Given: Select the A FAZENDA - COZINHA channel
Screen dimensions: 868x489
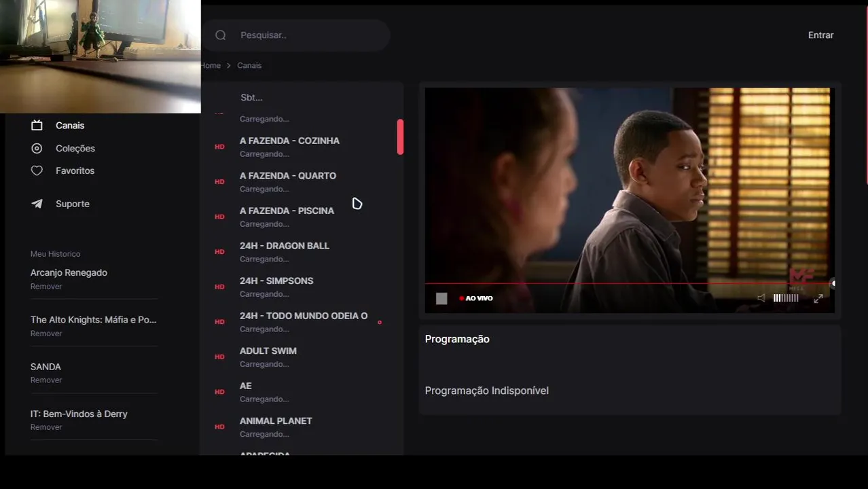Looking at the screenshot, I should click(289, 141).
